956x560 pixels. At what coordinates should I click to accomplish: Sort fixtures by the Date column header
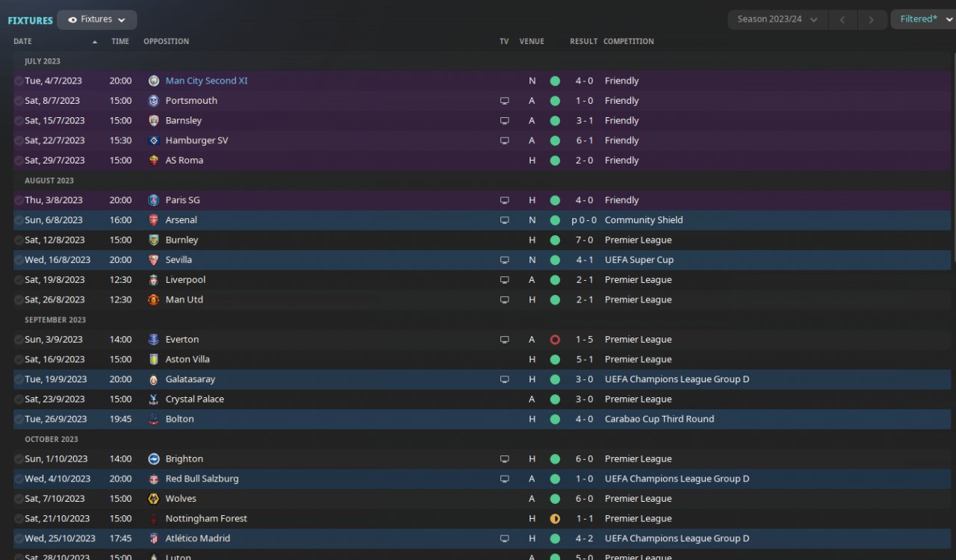click(23, 42)
